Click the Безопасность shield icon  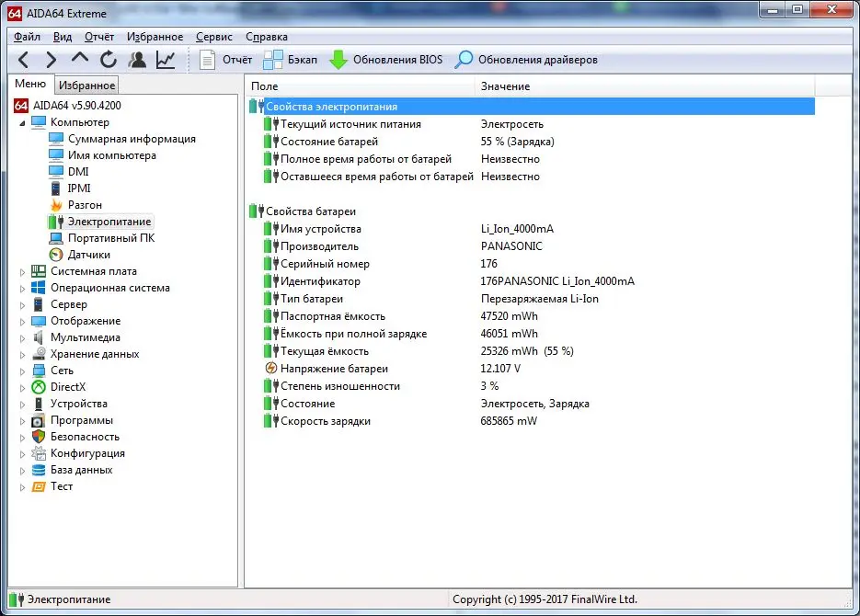tap(39, 437)
